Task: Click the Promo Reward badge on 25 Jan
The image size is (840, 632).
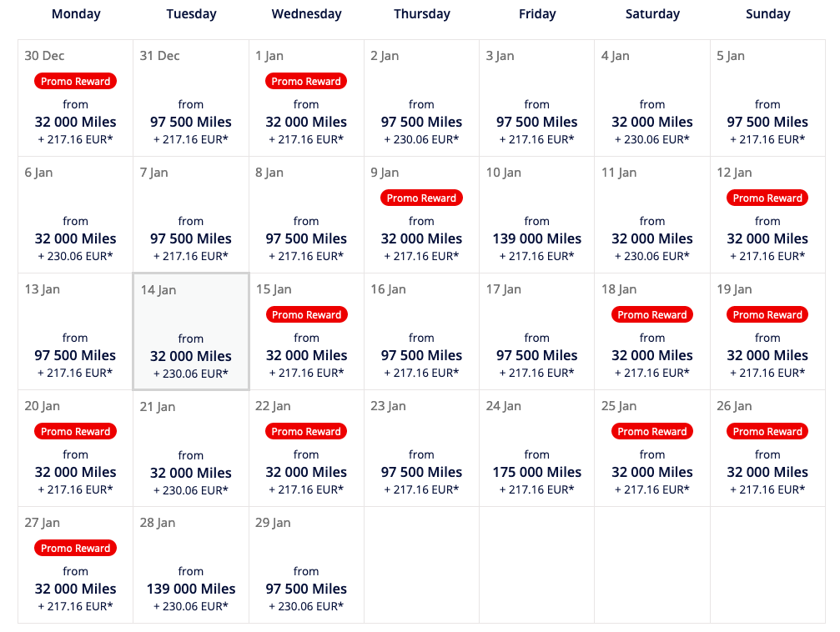Action: [652, 431]
